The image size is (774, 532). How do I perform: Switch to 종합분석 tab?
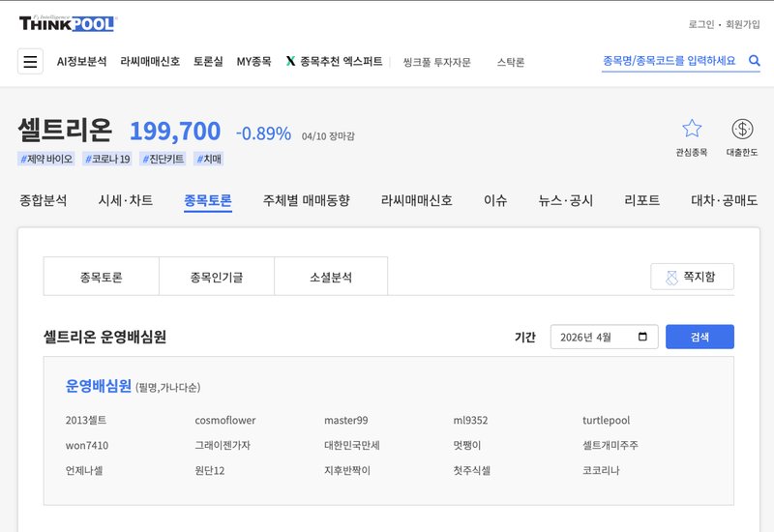click(43, 200)
